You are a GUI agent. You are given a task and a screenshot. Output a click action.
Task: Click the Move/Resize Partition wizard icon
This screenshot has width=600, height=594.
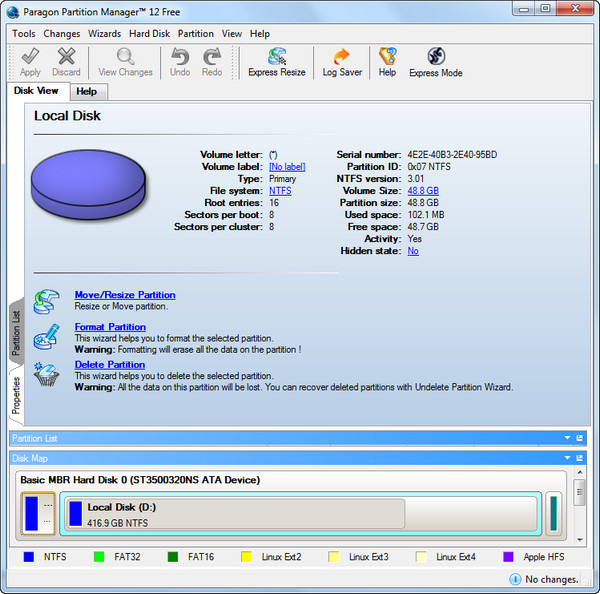pos(47,300)
